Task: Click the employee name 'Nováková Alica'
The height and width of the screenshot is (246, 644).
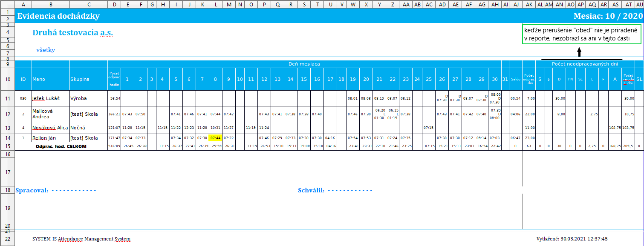Action: pyautogui.click(x=50, y=128)
